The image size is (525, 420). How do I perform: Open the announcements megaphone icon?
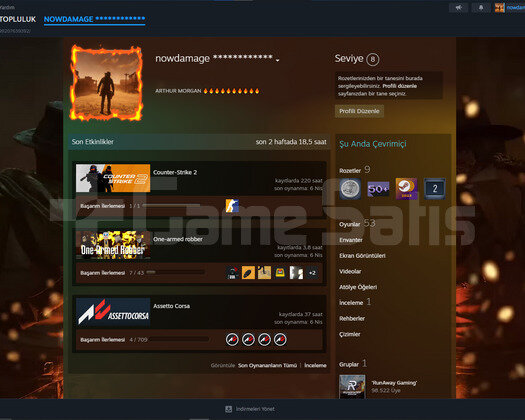coord(458,7)
